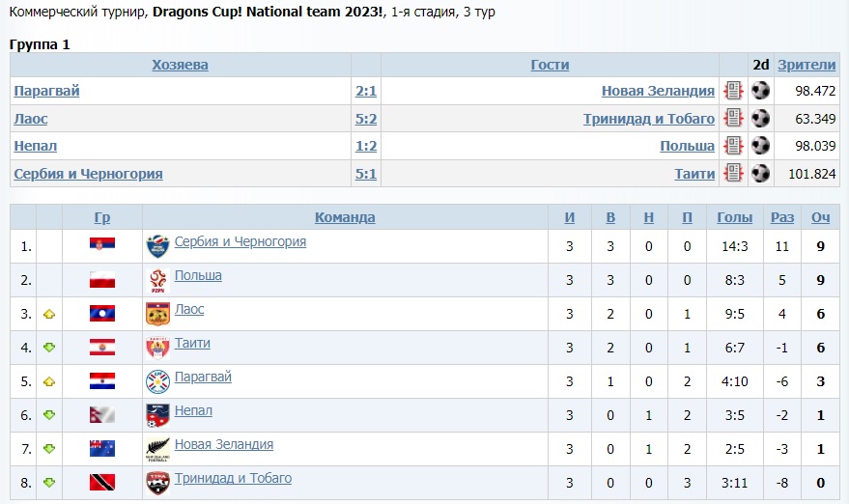Click the Paraguay team crest in standings
849x504 pixels.
(157, 381)
